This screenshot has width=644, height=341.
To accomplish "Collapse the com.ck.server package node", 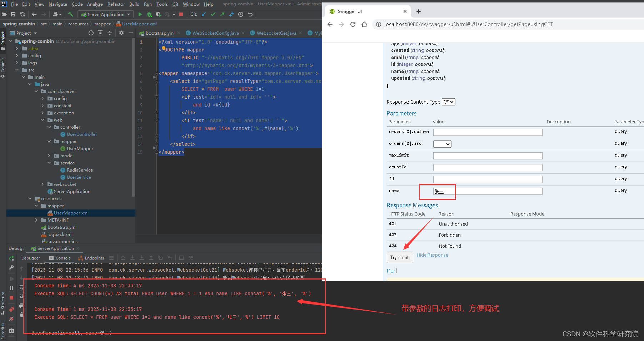I will (36, 91).
